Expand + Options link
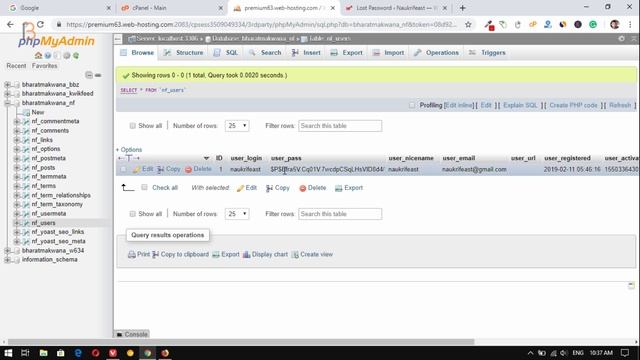Screen dimensions: 640x360 click(x=129, y=150)
